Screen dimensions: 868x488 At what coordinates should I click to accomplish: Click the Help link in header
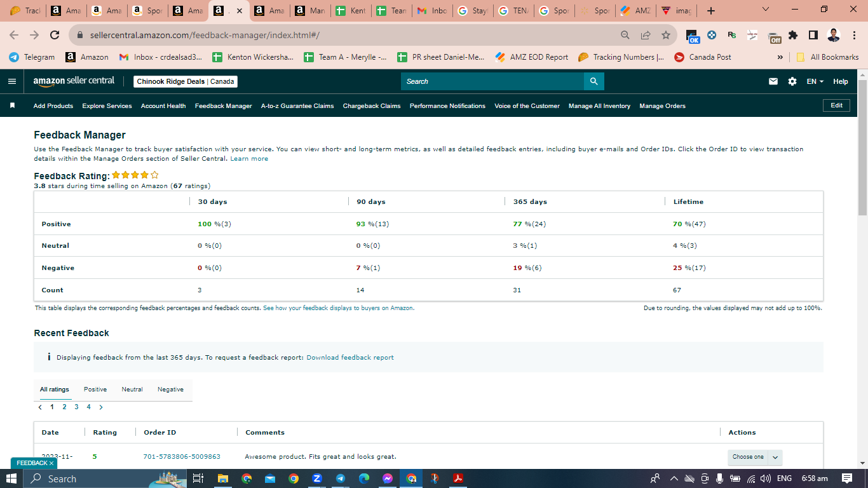pos(841,81)
